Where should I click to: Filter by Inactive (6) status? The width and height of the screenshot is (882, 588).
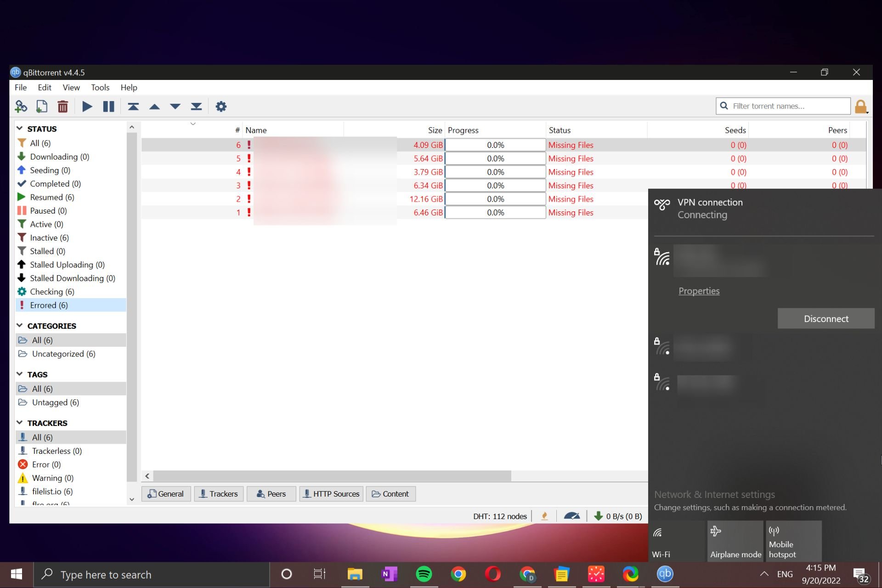click(49, 237)
